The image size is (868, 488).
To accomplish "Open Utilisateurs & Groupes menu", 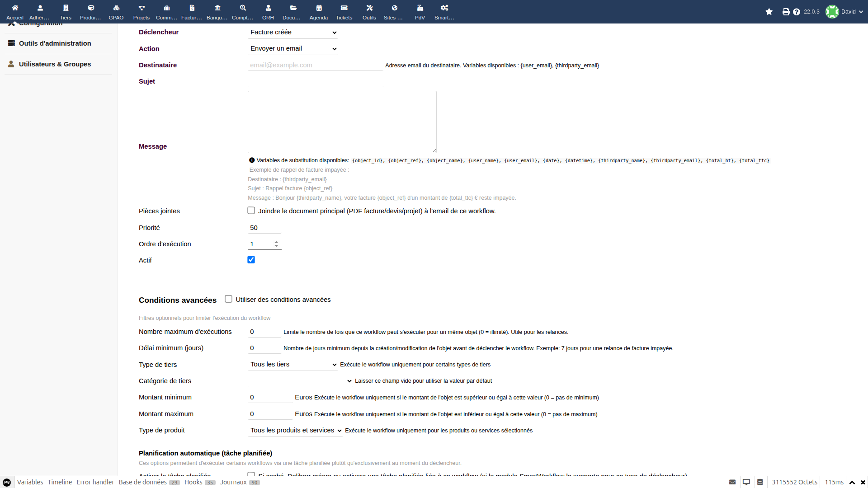I will point(55,64).
